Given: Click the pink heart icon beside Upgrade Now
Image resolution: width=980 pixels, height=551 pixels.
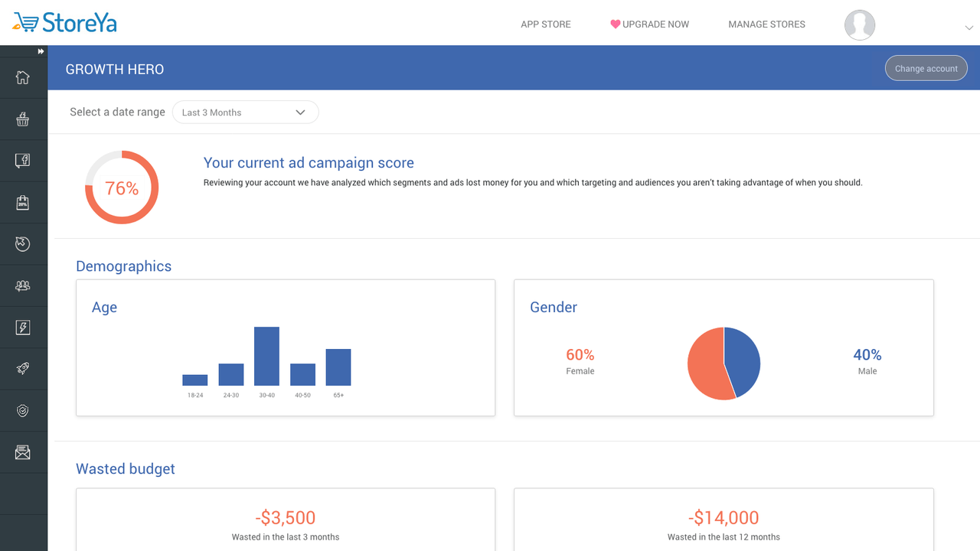Looking at the screenshot, I should click(615, 24).
